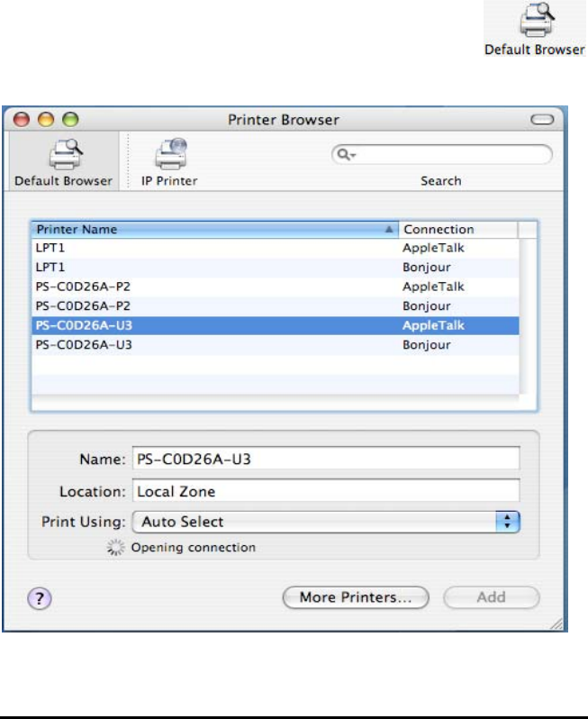Select the PS-C0D26A-P2 AppleTalk row

pyautogui.click(x=276, y=287)
